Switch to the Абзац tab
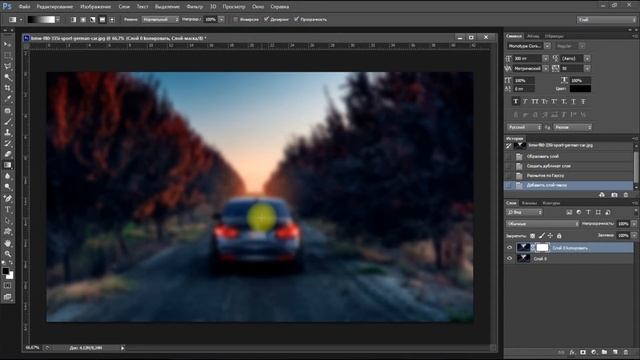Viewport: 640px width, 360px height. tap(533, 36)
